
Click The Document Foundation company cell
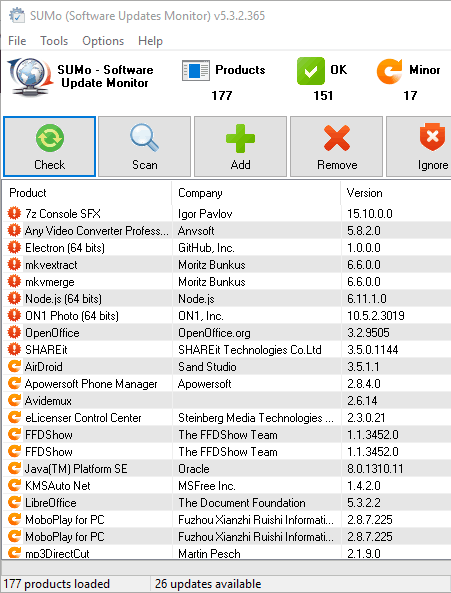click(x=242, y=503)
